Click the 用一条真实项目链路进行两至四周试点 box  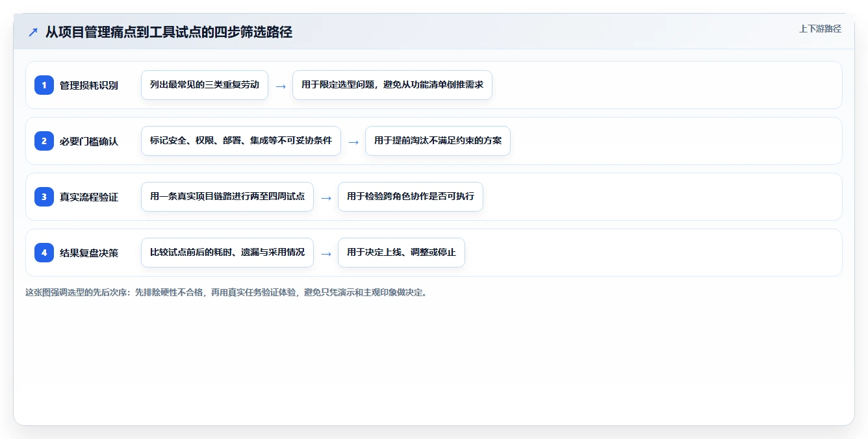point(227,197)
